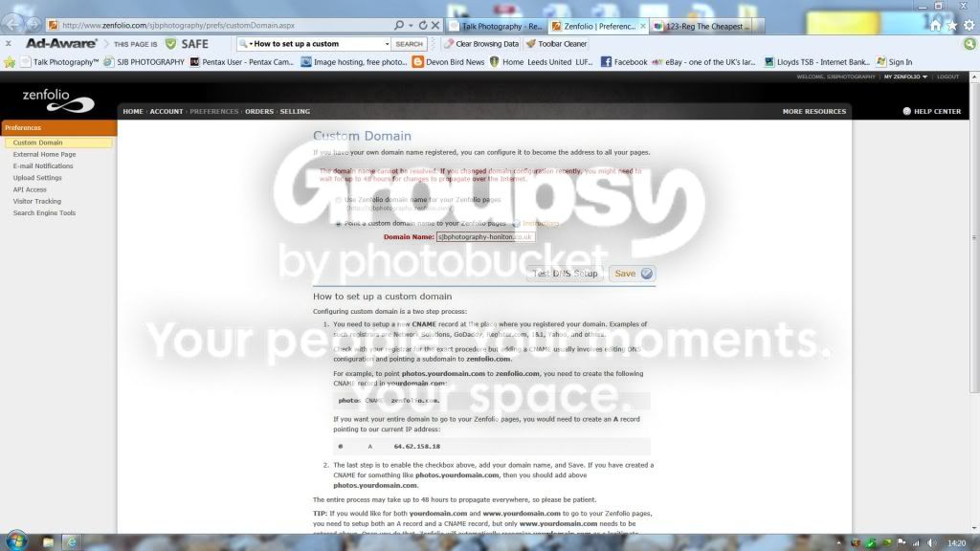Open the Home Leeds United bookmark
The height and width of the screenshot is (551, 980).
(x=542, y=62)
